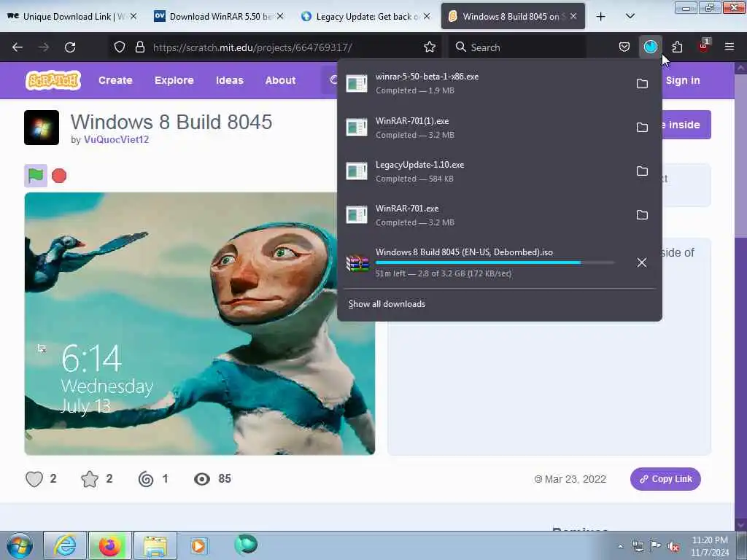This screenshot has height=560, width=747.
Task: Open Windows Explorer from taskbar
Action: pos(155,545)
